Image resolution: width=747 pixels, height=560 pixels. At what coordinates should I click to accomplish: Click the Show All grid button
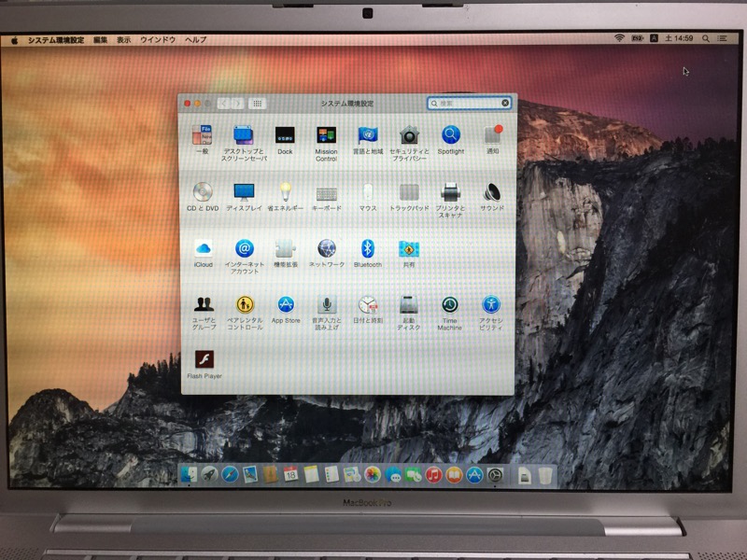click(258, 104)
